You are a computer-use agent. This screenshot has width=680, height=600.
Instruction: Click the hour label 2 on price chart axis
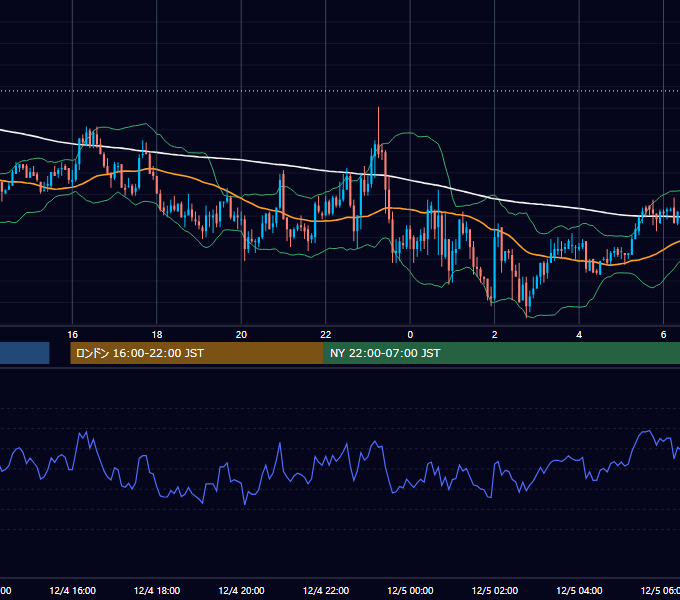pyautogui.click(x=494, y=335)
